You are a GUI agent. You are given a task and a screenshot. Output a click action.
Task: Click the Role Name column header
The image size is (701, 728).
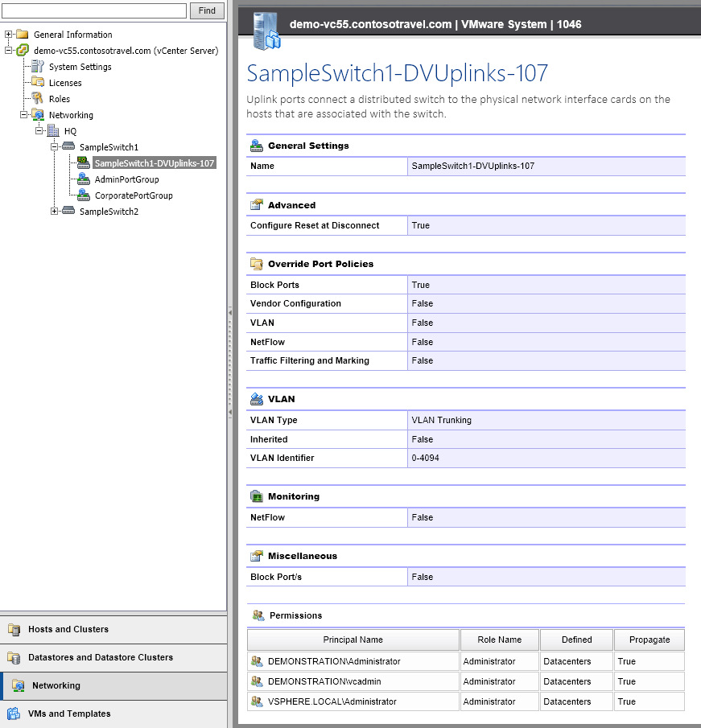click(x=499, y=640)
